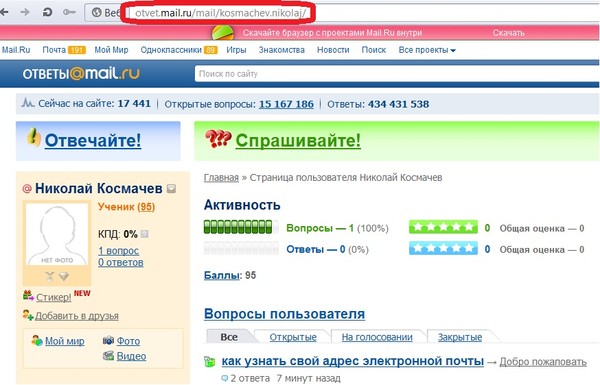Open Почта in the top menu

(x=54, y=50)
